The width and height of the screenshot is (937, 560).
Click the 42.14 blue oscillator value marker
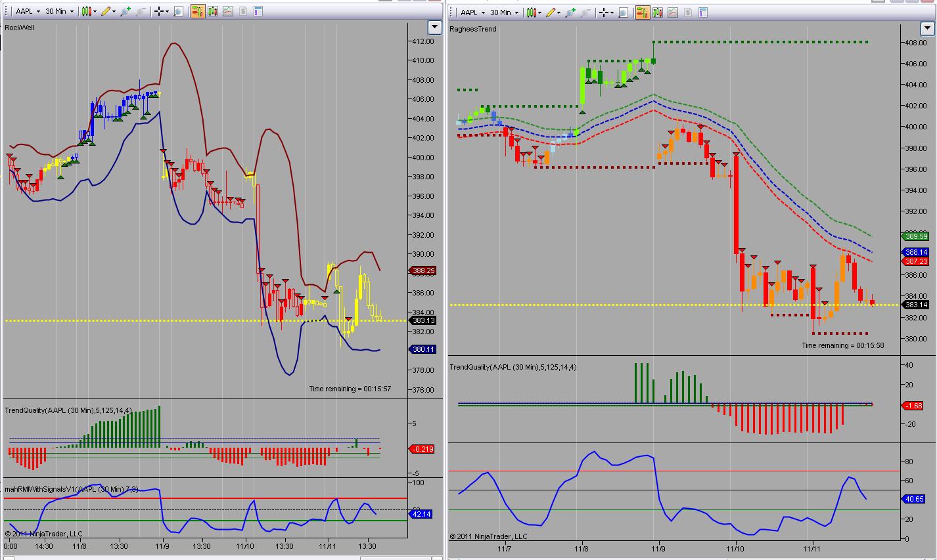[422, 514]
